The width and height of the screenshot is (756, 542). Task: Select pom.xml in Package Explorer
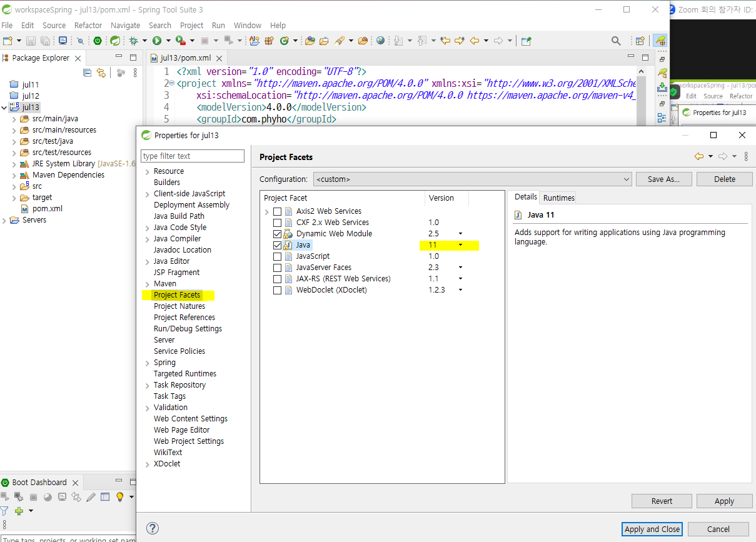[x=48, y=209]
